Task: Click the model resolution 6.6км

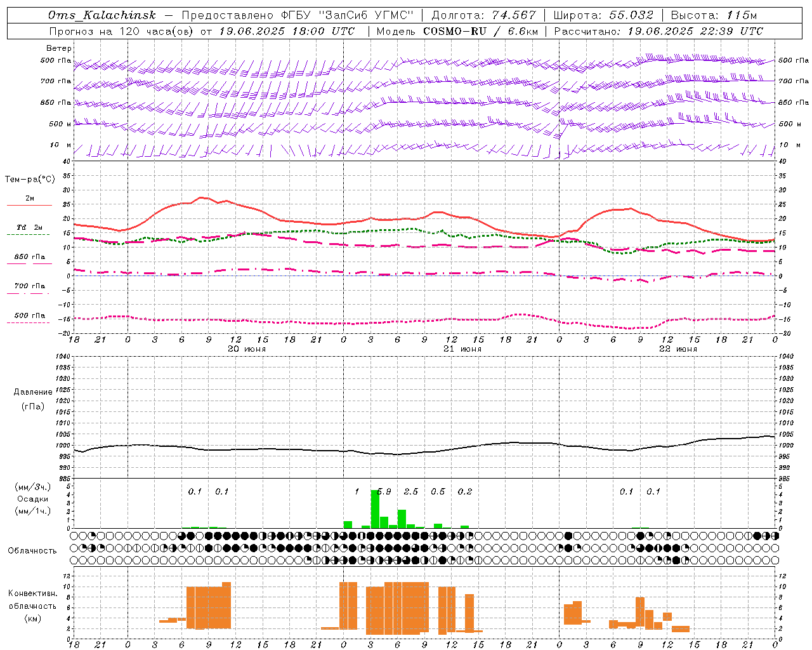Action: [523, 31]
